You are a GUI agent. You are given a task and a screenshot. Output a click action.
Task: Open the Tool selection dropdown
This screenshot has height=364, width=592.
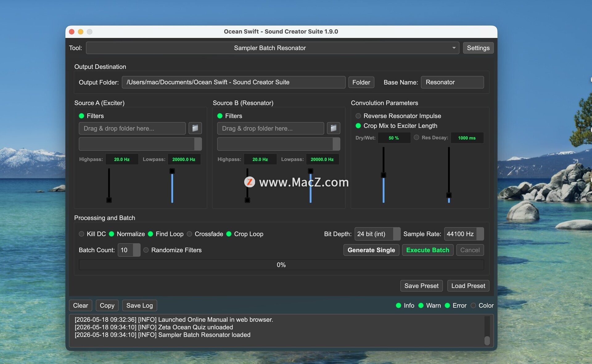point(273,48)
